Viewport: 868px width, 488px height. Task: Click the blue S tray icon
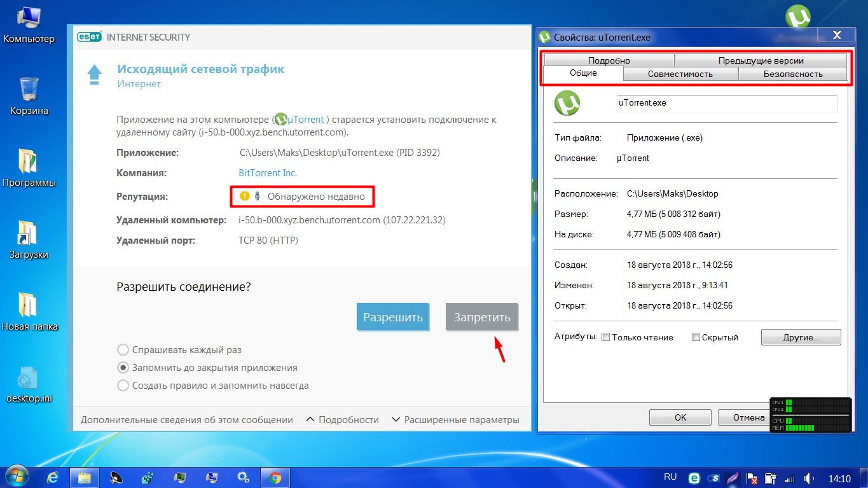(713, 478)
